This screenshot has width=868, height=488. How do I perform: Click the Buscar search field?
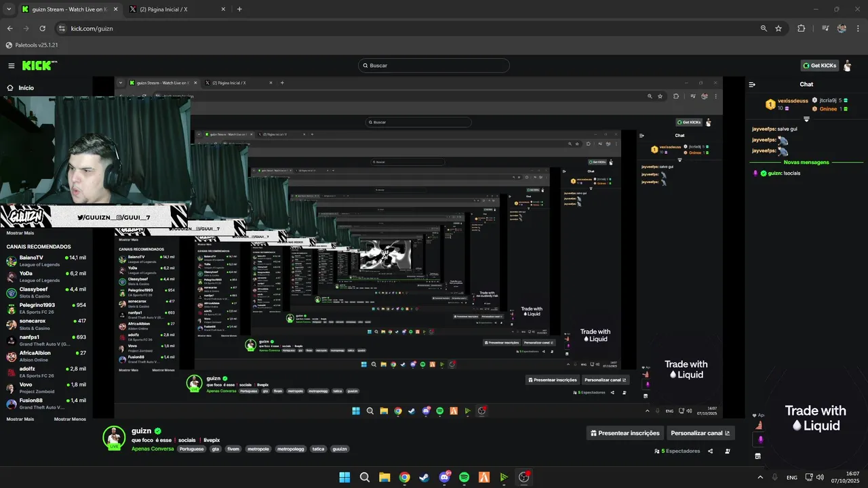(434, 66)
